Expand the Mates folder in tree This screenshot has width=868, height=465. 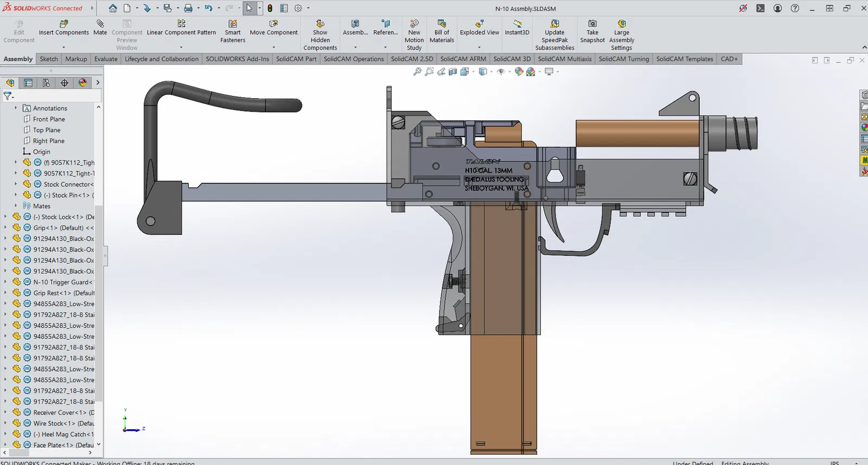click(x=16, y=206)
